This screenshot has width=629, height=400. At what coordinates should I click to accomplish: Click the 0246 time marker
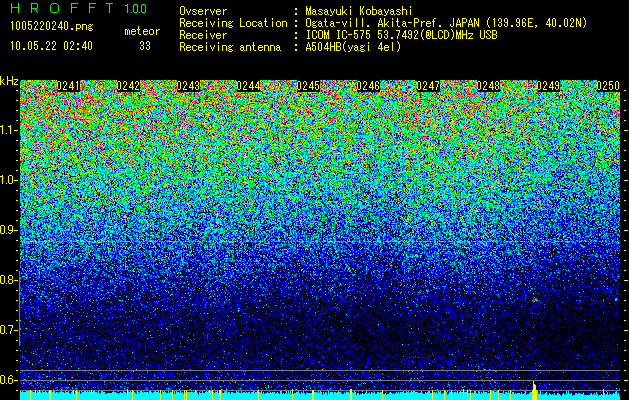tap(368, 86)
